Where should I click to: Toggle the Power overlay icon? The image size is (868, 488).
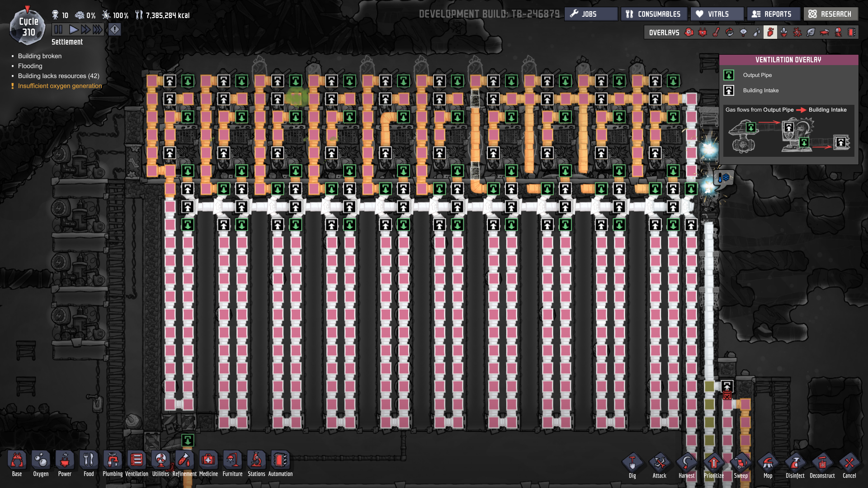(x=703, y=32)
